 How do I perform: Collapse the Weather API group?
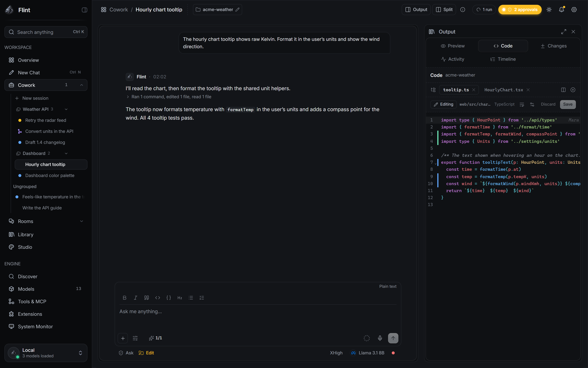(66, 109)
